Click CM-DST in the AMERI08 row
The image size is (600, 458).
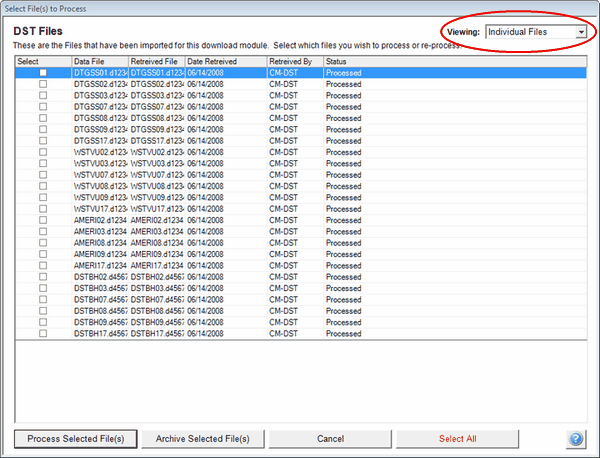283,243
